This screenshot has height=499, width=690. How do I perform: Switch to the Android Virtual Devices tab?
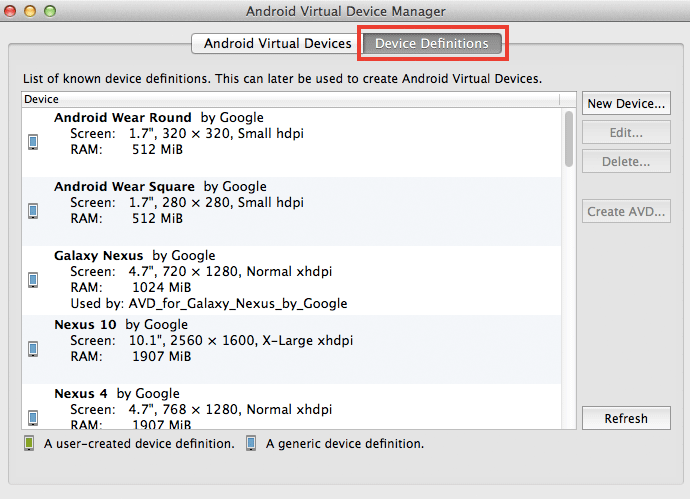click(277, 44)
